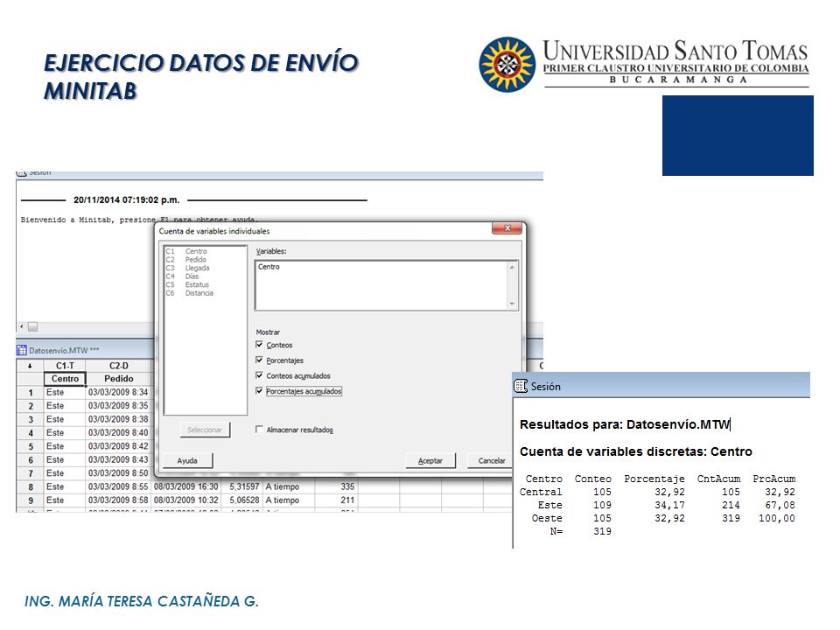Select C4 Días in variable list

183,276
